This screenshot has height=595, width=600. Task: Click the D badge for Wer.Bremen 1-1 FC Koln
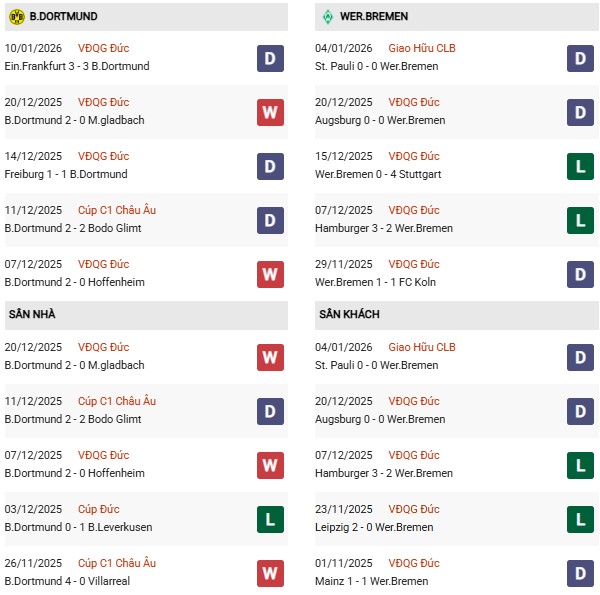pos(581,274)
